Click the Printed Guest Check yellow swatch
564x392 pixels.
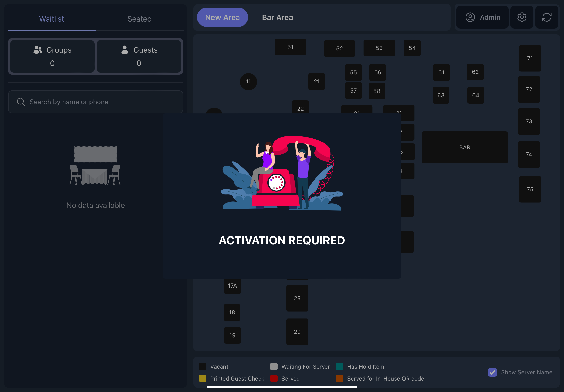pyautogui.click(x=203, y=378)
